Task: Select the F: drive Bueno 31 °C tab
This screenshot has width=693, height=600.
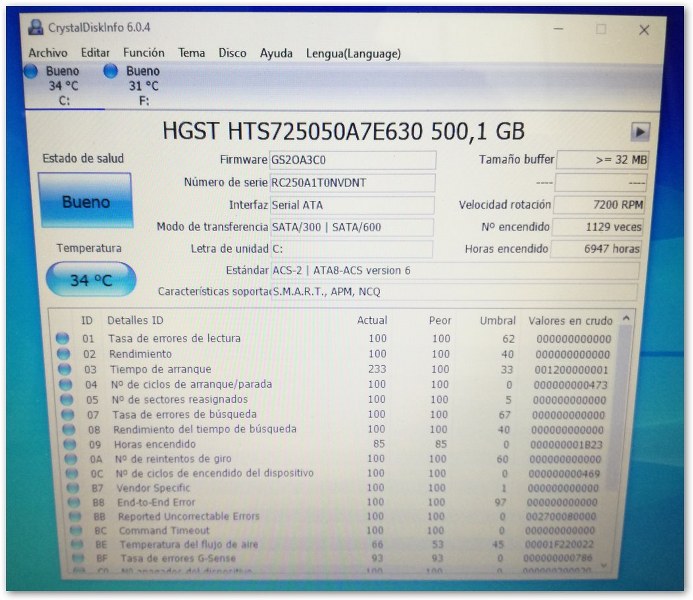Action: tap(144, 86)
